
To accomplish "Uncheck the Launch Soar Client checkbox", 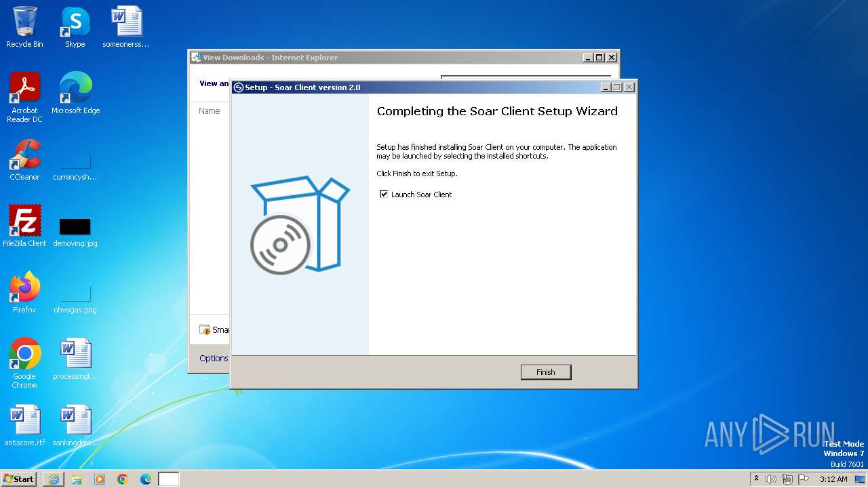I will (384, 195).
